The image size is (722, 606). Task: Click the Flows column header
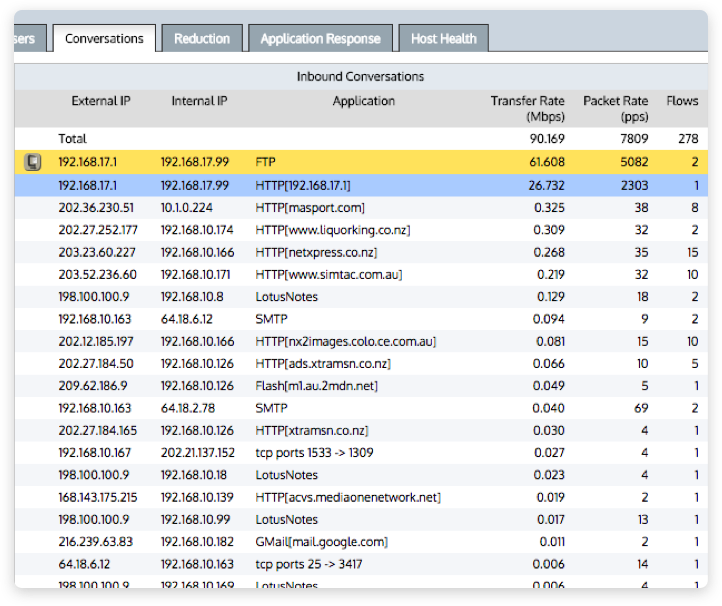click(682, 101)
